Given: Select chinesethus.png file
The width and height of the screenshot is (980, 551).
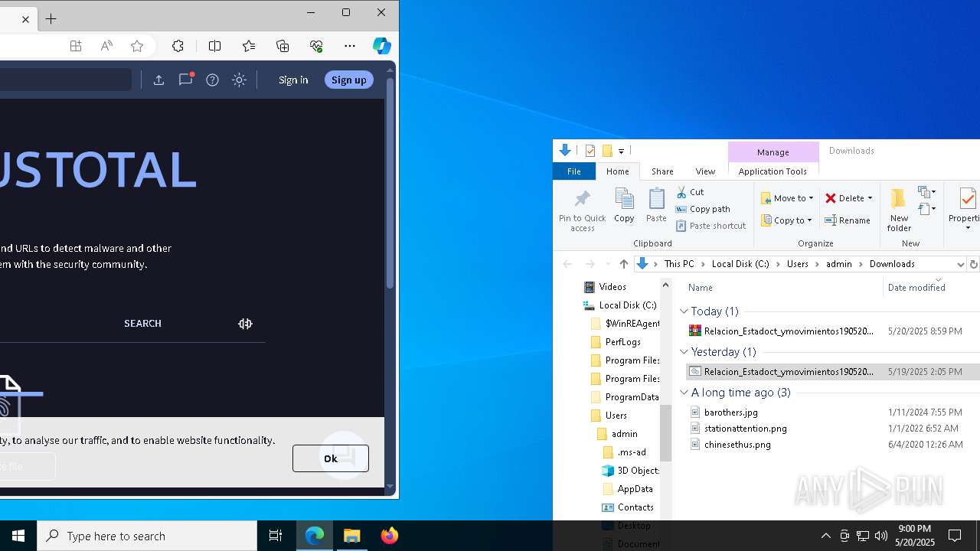Looking at the screenshot, I should pyautogui.click(x=737, y=445).
